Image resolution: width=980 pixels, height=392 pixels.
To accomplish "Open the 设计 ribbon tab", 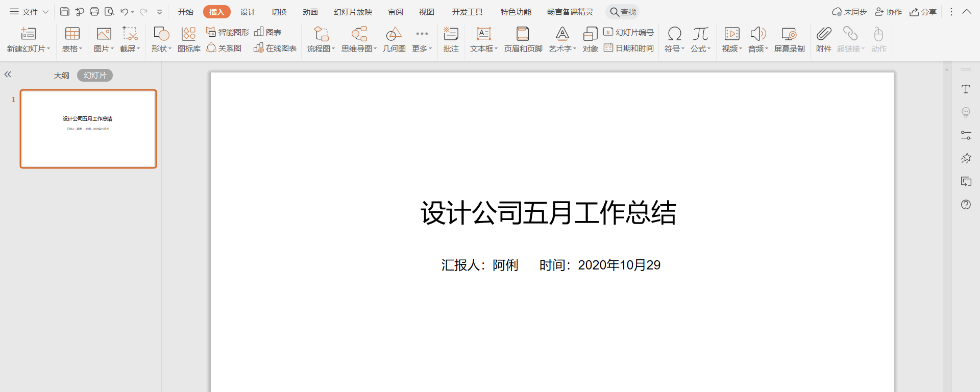I will pyautogui.click(x=248, y=12).
